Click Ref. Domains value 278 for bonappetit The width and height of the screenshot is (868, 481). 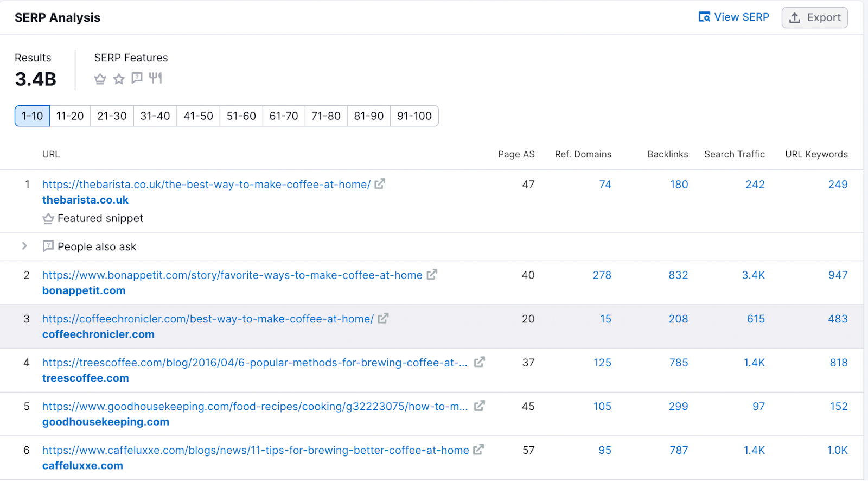pos(602,275)
